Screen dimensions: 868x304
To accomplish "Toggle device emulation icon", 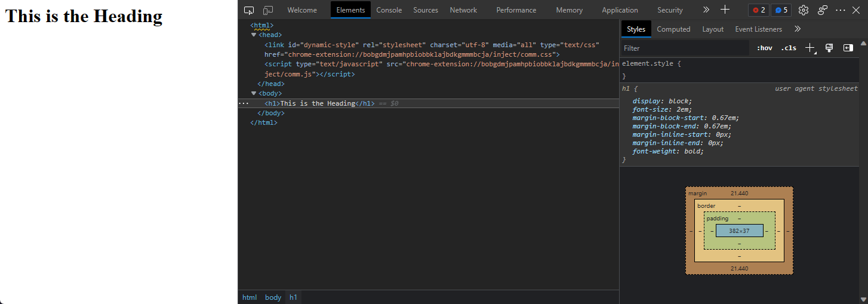I will [268, 10].
